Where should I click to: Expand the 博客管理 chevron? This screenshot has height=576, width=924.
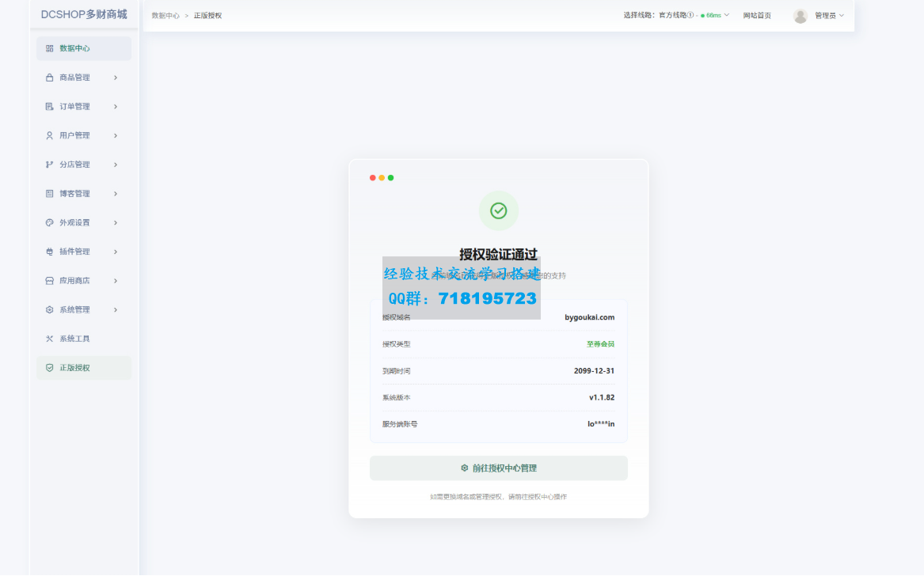116,193
